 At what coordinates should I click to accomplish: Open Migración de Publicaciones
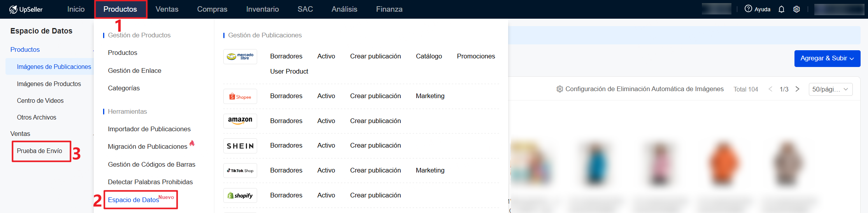[x=148, y=146]
